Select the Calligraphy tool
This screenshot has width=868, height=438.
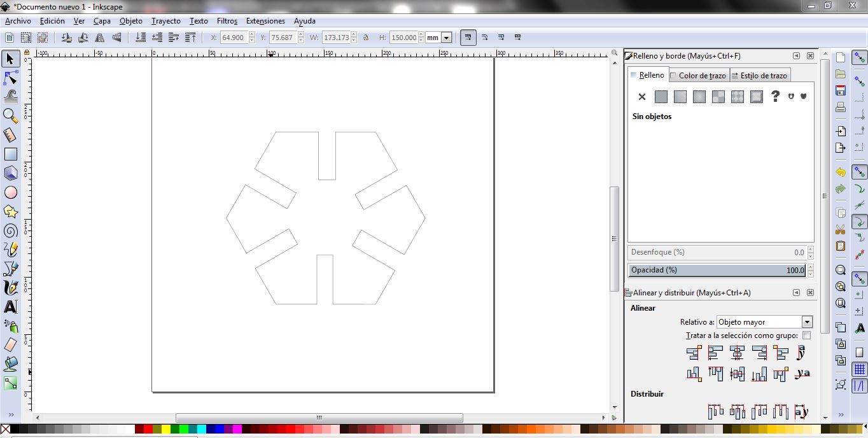tap(10, 288)
